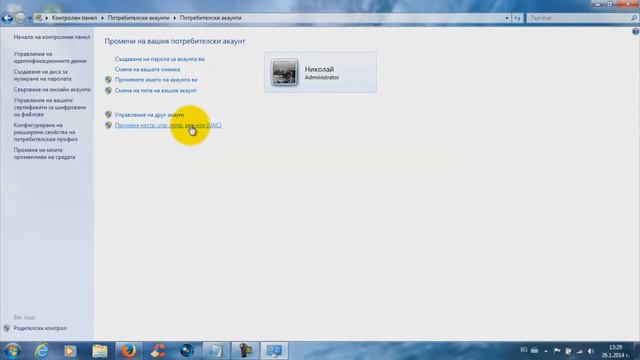The image size is (640, 360).
Task: Click the Николай account picture thumbnail
Action: (x=284, y=72)
